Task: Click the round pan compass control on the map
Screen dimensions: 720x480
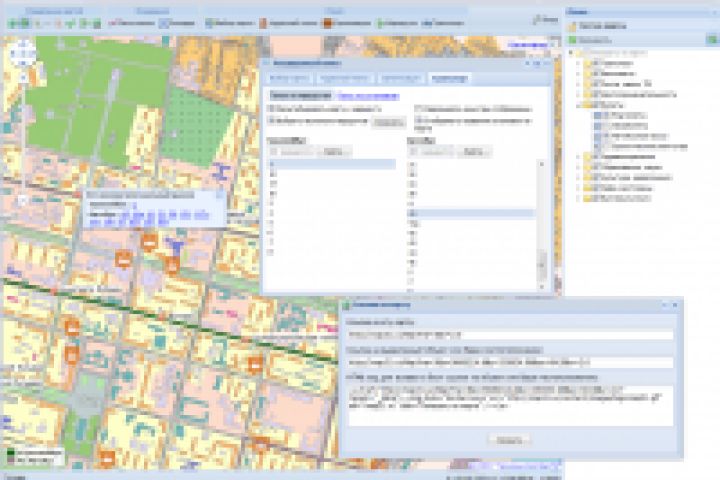Action: [x=23, y=54]
